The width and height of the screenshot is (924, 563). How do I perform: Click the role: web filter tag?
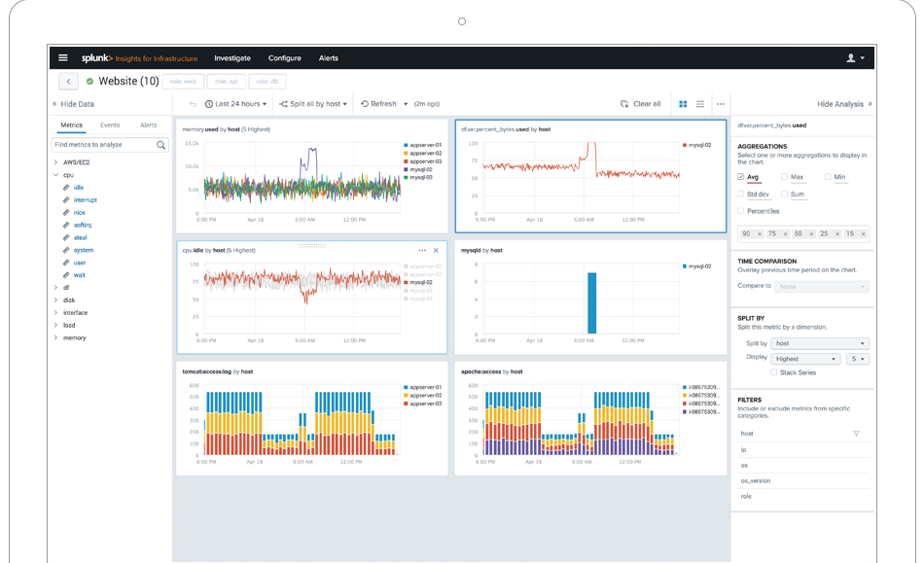coord(183,82)
